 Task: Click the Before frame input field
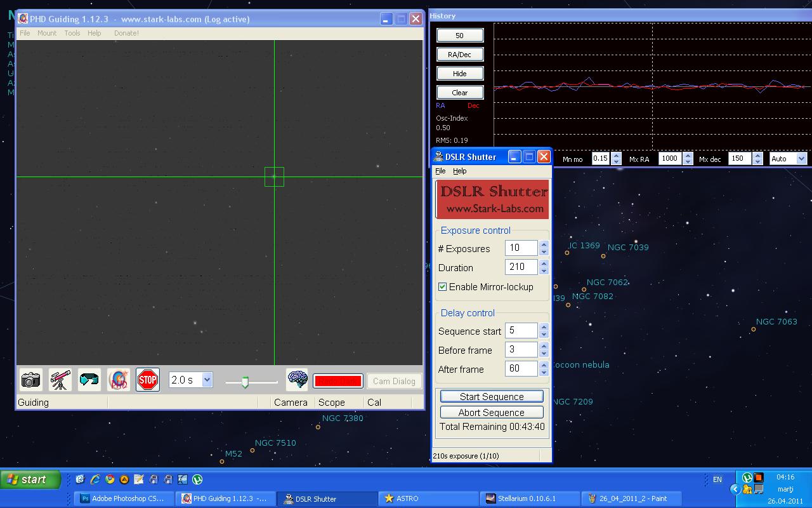(x=521, y=349)
